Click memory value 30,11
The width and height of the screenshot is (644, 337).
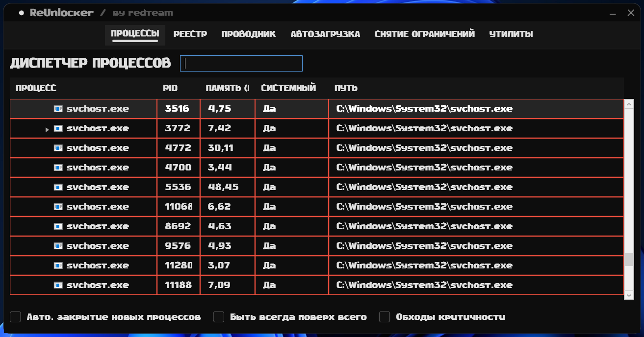[x=221, y=148]
